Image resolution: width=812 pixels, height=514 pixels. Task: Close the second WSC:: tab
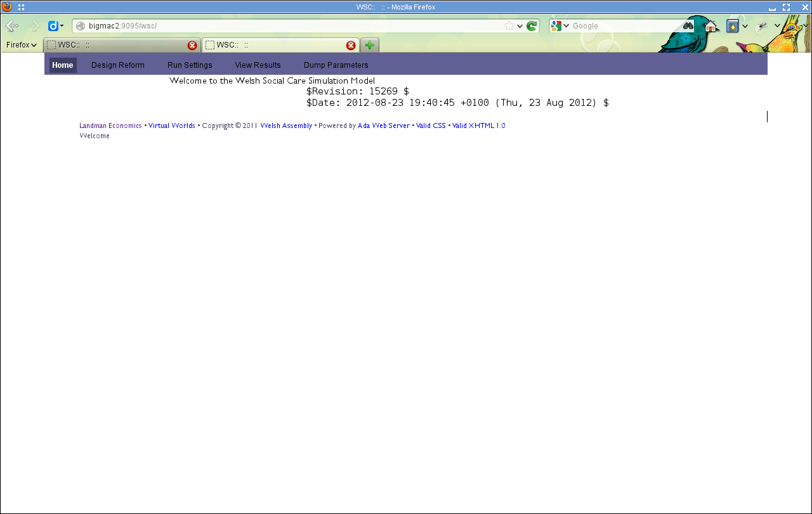coord(351,45)
